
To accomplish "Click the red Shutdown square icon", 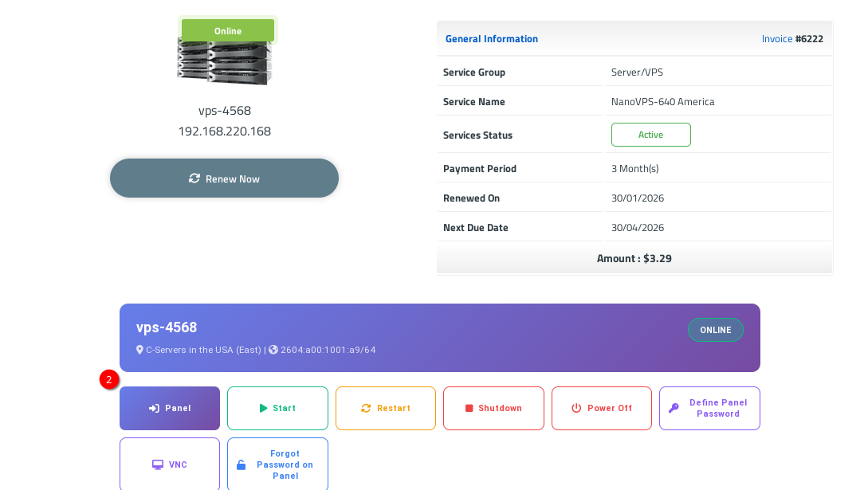I will tap(469, 409).
